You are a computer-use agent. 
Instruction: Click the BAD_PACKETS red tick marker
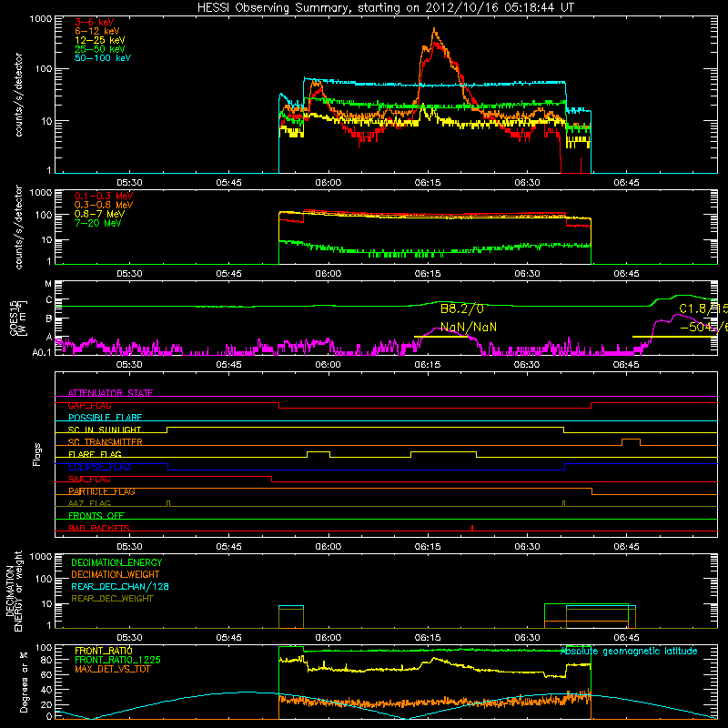(472, 528)
